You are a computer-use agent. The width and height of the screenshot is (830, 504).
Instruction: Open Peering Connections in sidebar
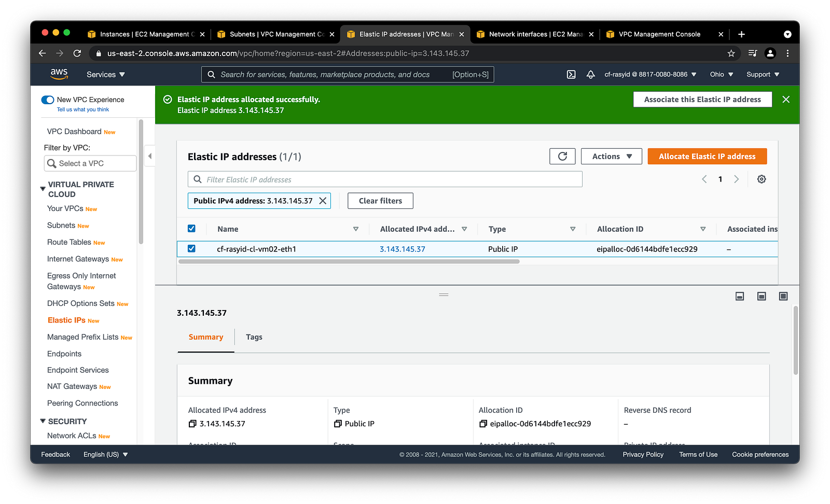[x=82, y=403]
